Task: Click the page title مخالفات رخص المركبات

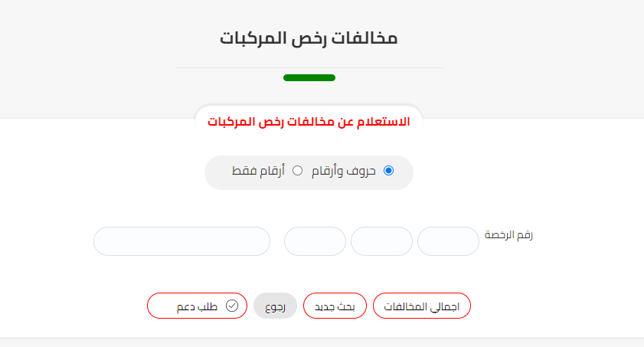Action: click(x=309, y=38)
